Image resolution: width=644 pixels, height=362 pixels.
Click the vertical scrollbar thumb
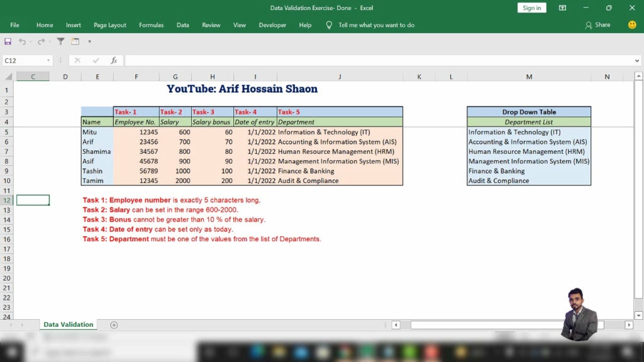point(638,189)
